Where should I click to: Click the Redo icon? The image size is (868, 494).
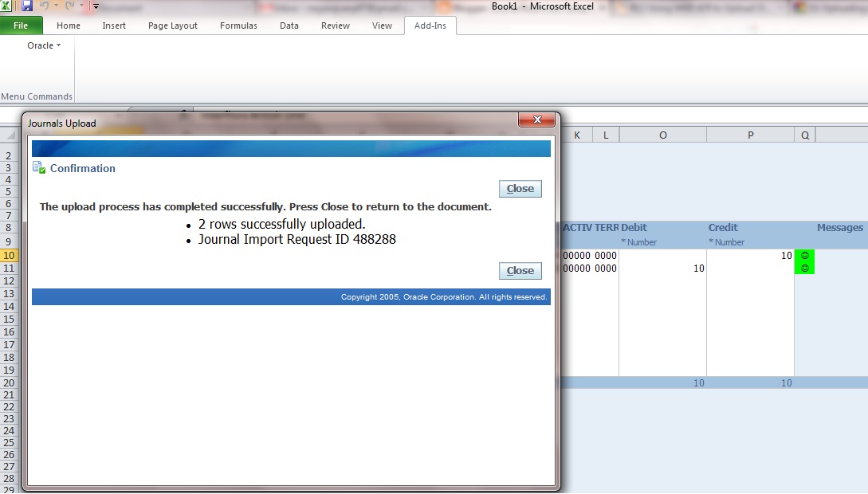[x=69, y=6]
